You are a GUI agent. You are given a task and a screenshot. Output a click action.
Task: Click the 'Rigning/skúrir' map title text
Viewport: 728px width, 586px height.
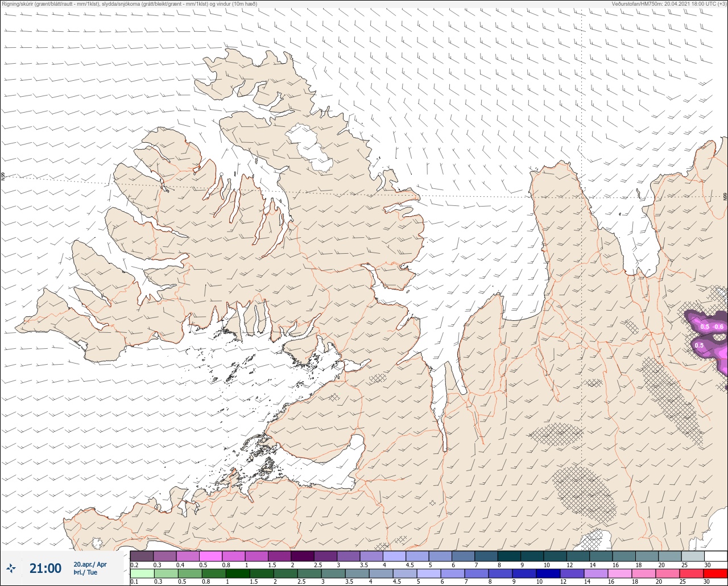[x=130, y=4]
